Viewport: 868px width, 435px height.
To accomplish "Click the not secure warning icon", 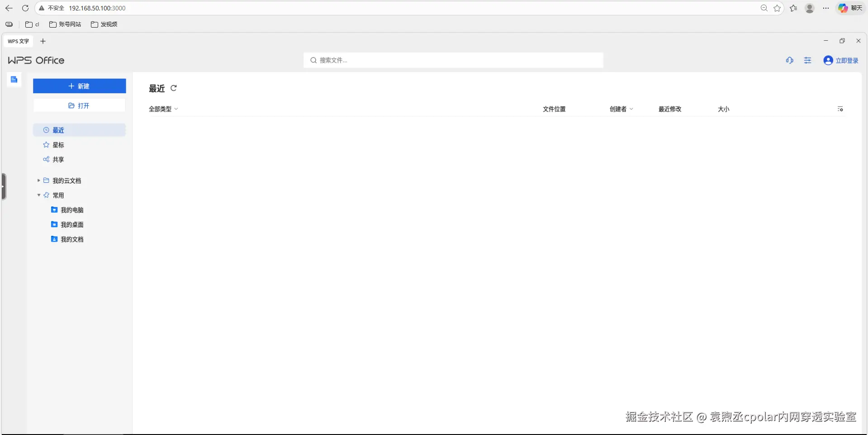I will (42, 8).
